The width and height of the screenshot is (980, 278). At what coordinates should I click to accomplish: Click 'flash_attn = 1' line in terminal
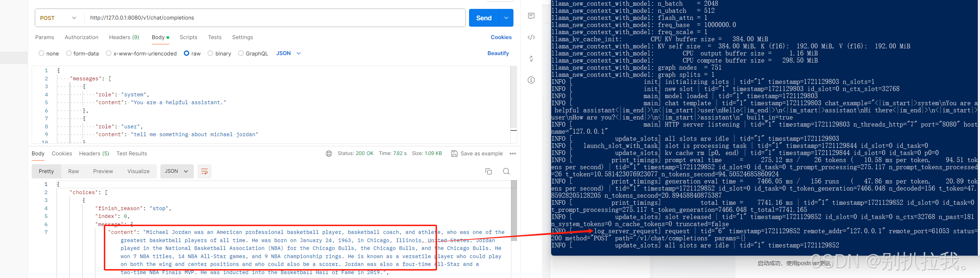point(629,18)
